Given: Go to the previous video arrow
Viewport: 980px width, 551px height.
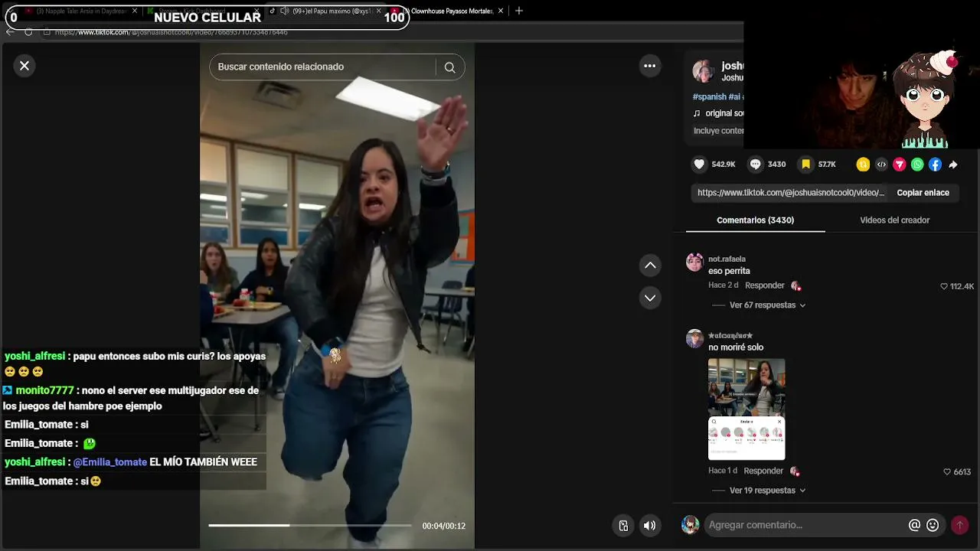Looking at the screenshot, I should pyautogui.click(x=650, y=266).
